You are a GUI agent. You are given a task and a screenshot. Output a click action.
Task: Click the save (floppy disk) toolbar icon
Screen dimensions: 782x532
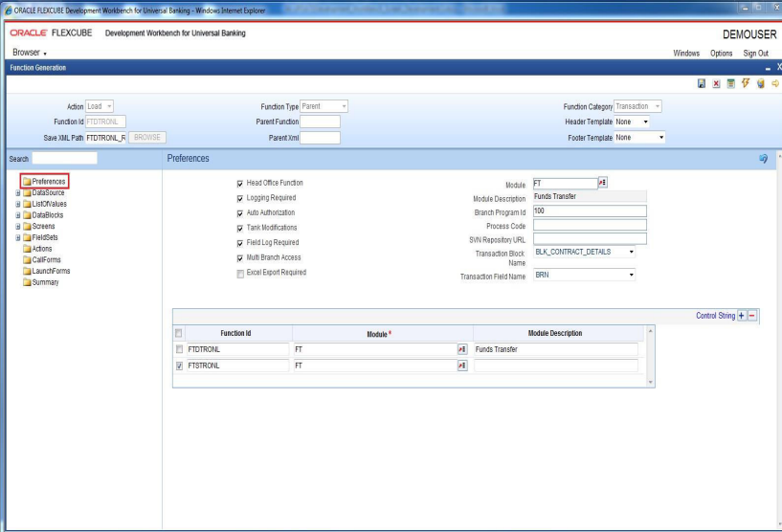[702, 84]
